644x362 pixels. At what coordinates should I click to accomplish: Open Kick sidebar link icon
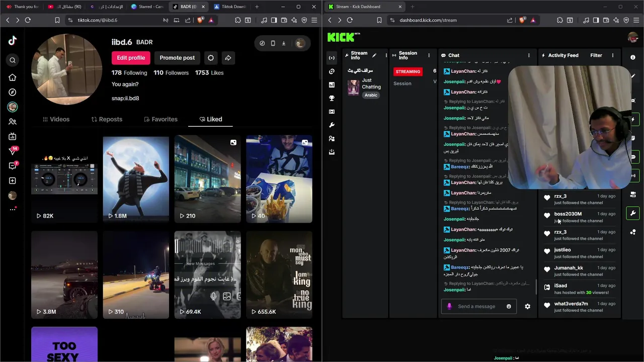click(332, 71)
